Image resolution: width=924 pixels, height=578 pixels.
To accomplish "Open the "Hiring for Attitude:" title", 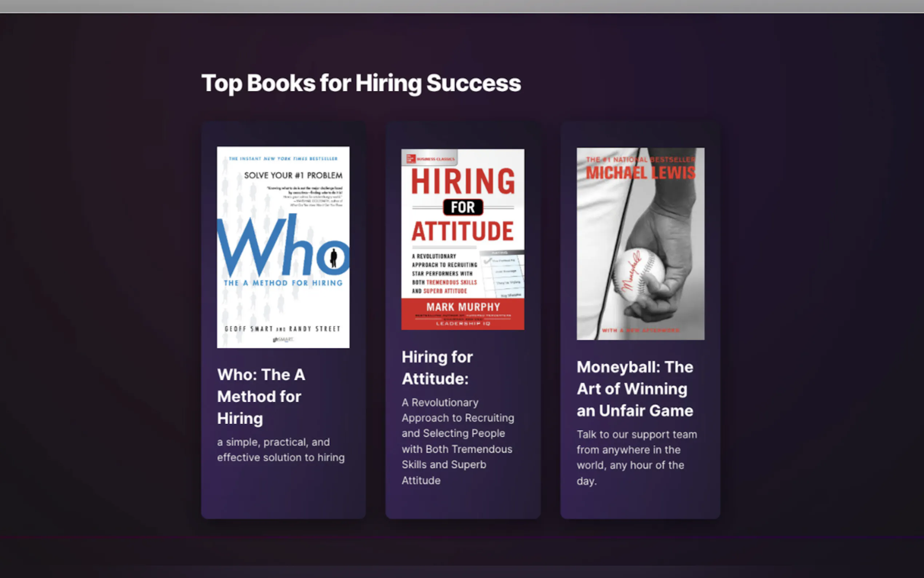I will 437,368.
